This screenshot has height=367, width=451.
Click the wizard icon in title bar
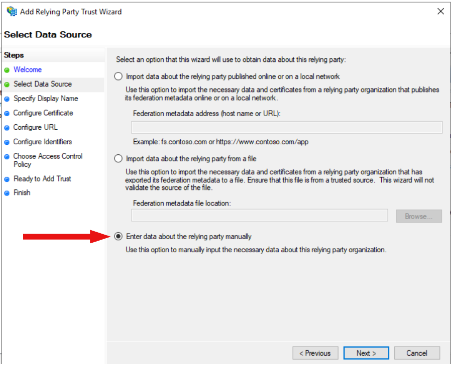12,11
